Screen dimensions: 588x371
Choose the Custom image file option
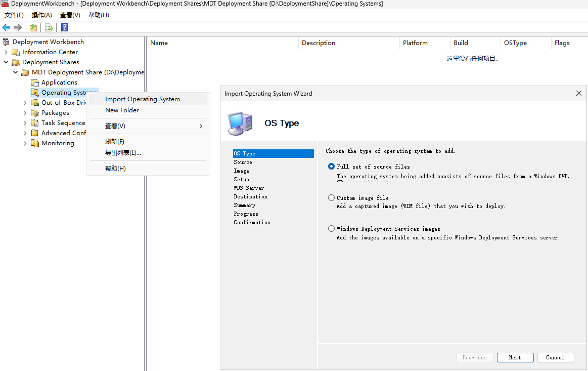(331, 197)
